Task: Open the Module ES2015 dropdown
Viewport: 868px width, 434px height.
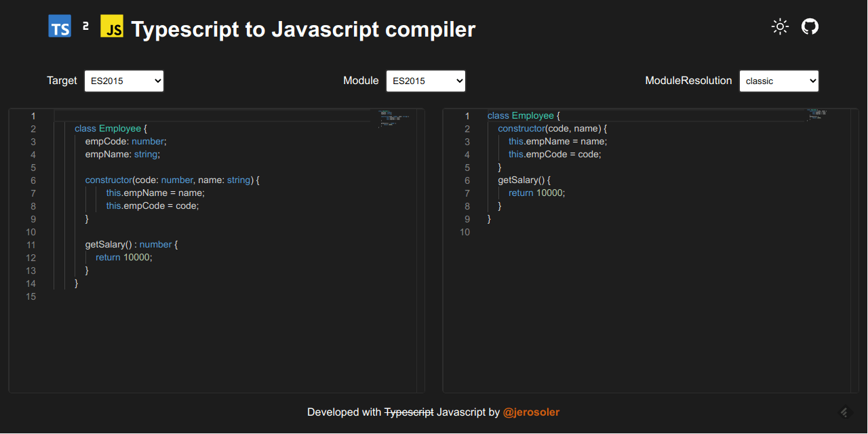Action: coord(425,81)
